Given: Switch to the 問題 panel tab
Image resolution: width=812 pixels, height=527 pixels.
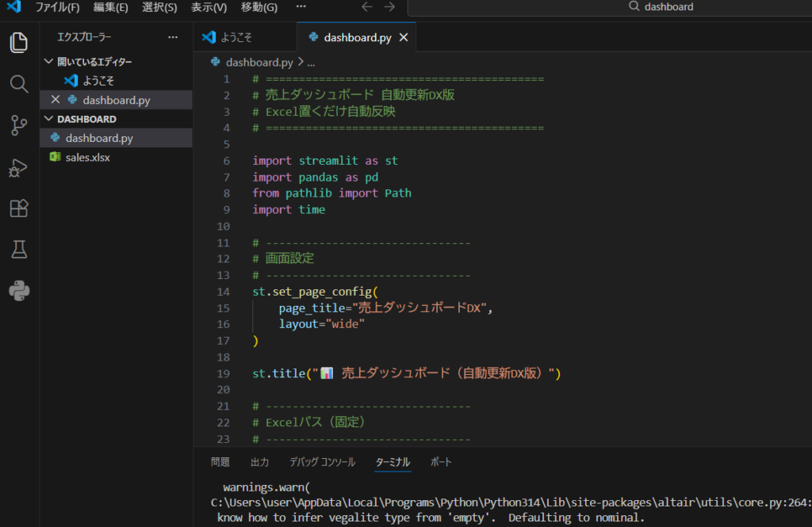Looking at the screenshot, I should 220,462.
